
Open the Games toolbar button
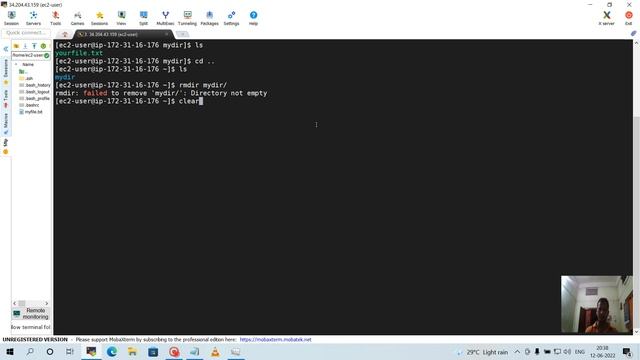pos(77,18)
